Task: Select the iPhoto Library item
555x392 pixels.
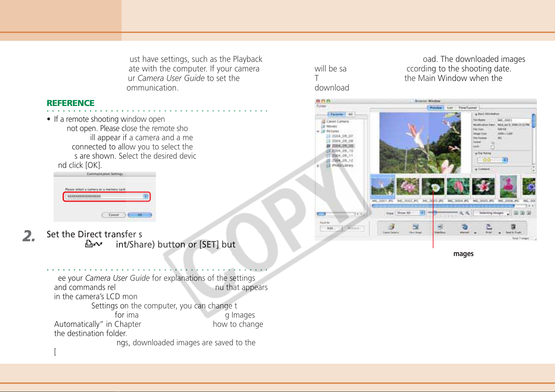Action: (x=340, y=166)
